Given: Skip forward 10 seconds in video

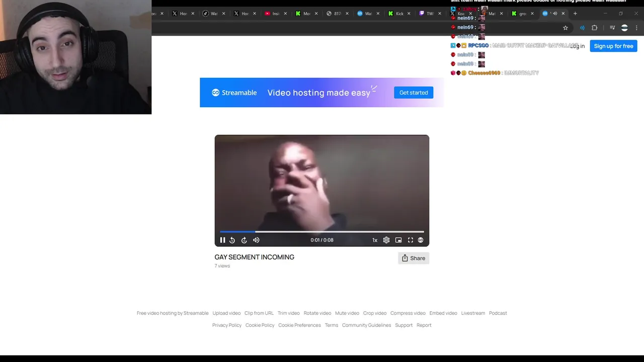Looking at the screenshot, I should [x=244, y=240].
